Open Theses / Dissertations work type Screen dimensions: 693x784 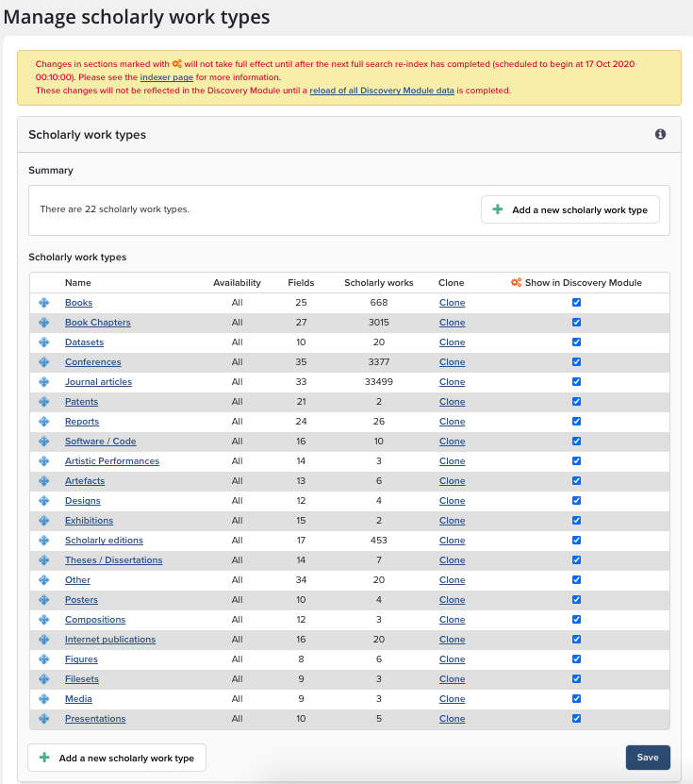pyautogui.click(x=113, y=560)
